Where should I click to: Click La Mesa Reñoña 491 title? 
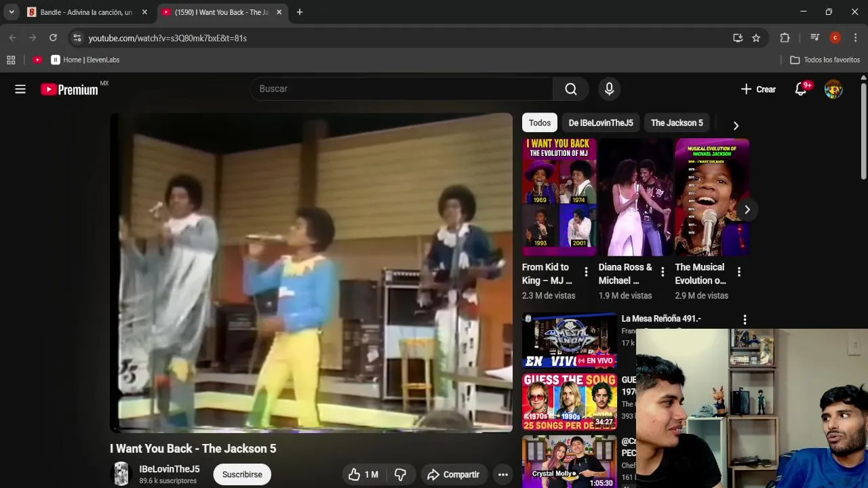coord(661,319)
